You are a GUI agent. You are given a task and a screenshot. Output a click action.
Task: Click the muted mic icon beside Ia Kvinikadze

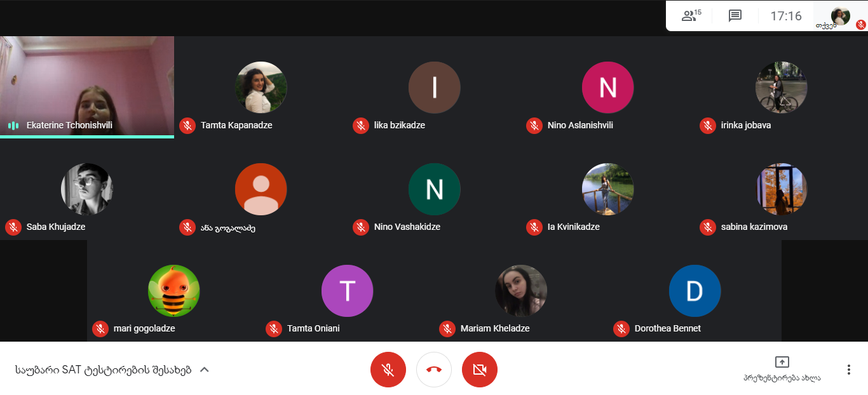[534, 227]
